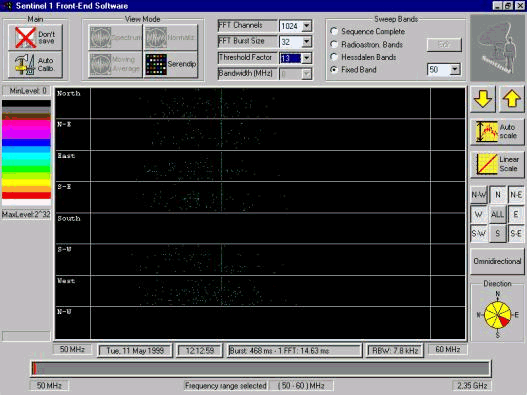Click the RBW: 7.8 kHz status field

395,351
